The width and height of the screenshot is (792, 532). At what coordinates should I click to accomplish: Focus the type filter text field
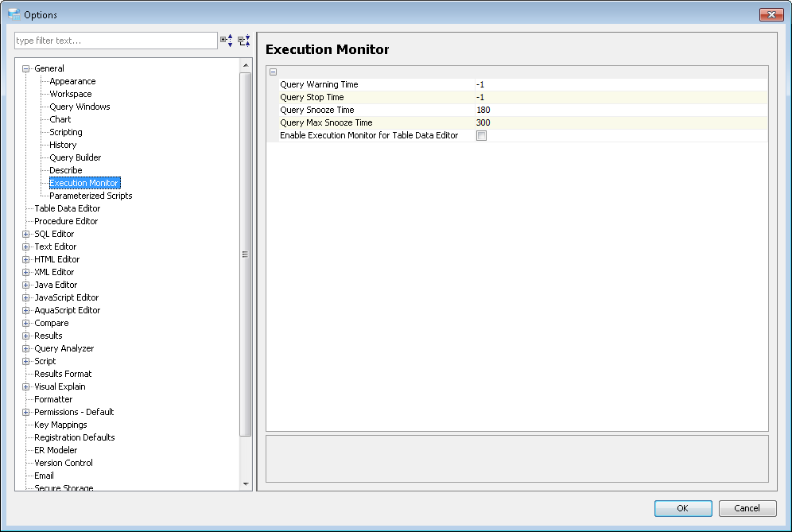116,41
